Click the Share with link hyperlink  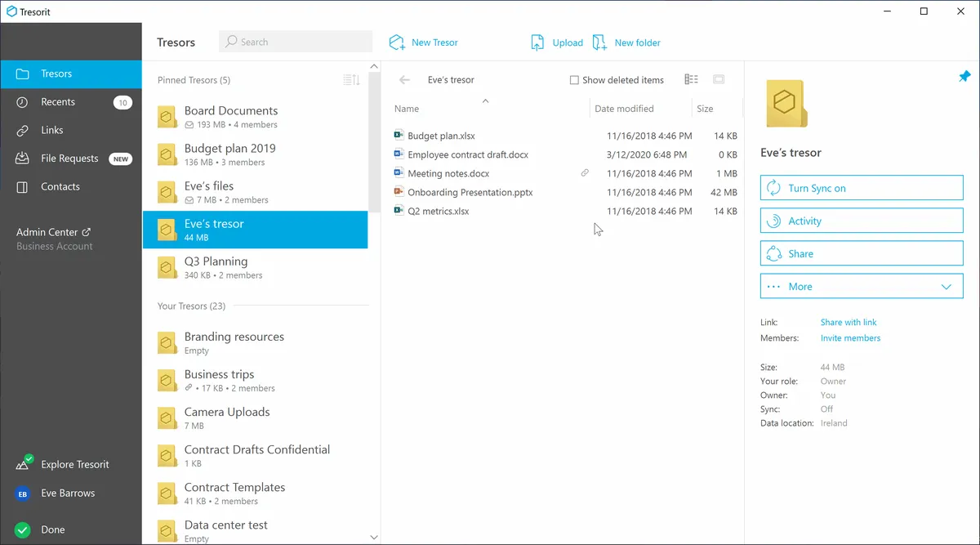(x=849, y=322)
